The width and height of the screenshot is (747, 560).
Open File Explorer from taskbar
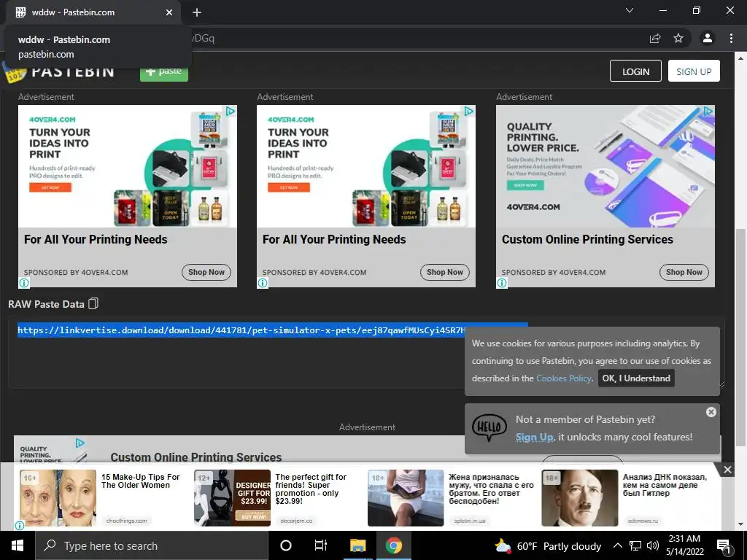(357, 545)
